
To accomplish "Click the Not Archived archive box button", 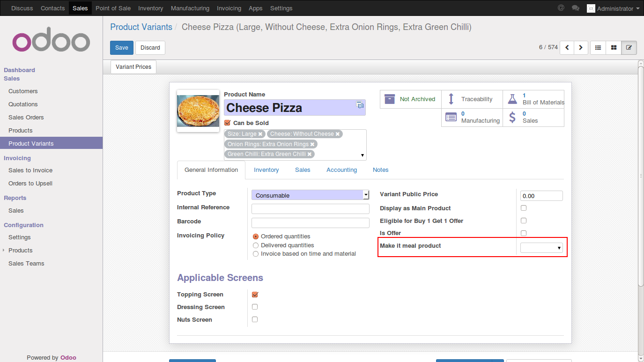I will click(410, 99).
